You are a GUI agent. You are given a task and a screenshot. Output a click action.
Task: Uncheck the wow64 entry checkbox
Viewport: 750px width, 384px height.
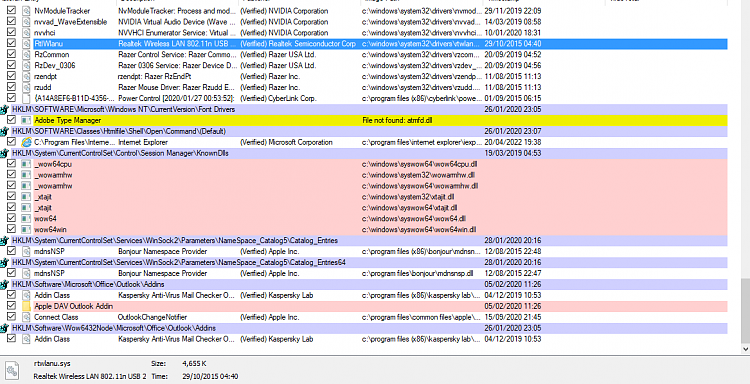click(11, 219)
